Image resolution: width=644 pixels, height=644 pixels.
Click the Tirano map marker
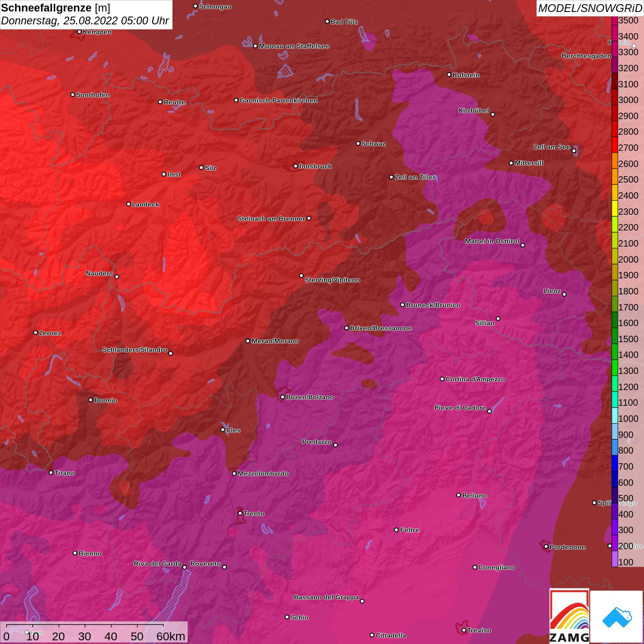click(x=51, y=472)
